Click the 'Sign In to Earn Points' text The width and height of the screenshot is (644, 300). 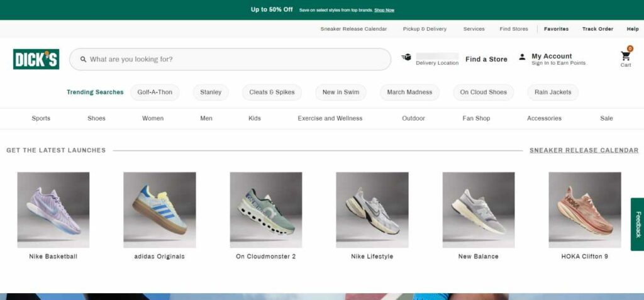(x=558, y=64)
